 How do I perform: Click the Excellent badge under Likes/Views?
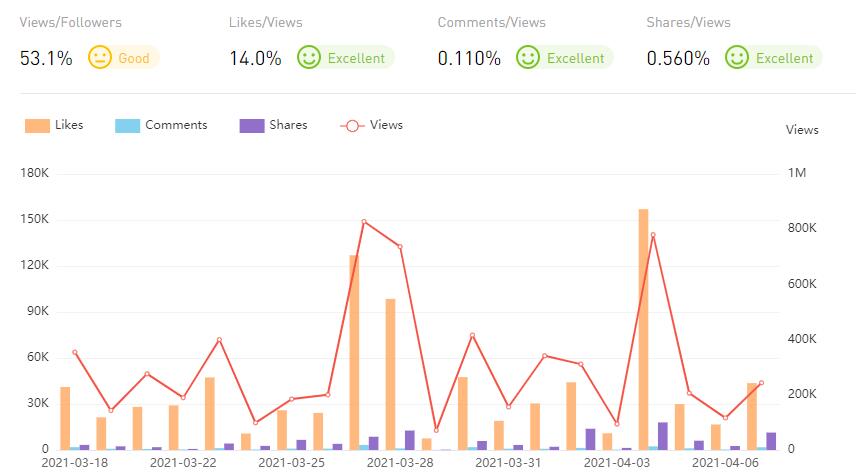tap(356, 58)
